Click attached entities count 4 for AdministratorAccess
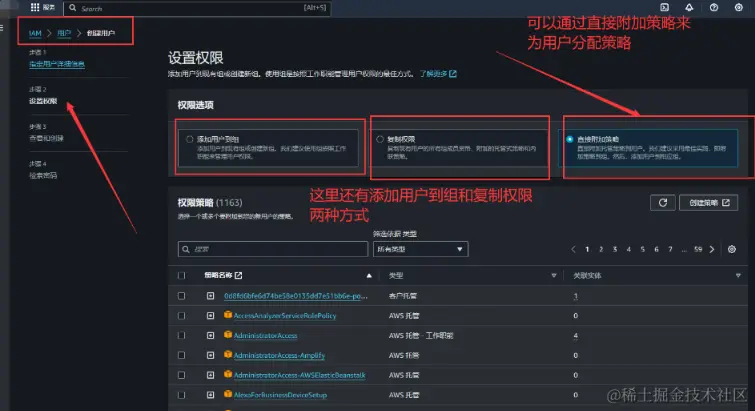This screenshot has height=411, width=755. [x=575, y=335]
